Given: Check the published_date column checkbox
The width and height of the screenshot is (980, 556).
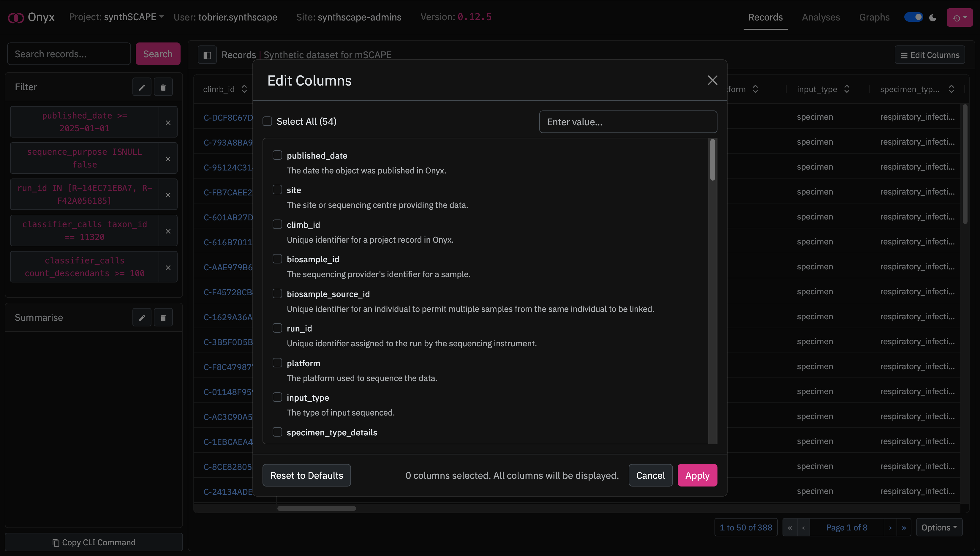Looking at the screenshot, I should [277, 155].
